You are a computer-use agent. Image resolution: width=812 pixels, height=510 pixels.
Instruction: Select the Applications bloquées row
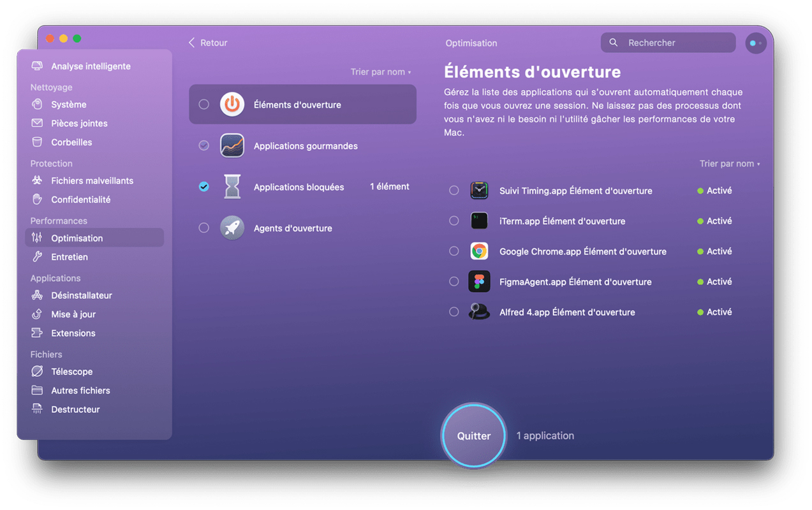click(x=303, y=187)
